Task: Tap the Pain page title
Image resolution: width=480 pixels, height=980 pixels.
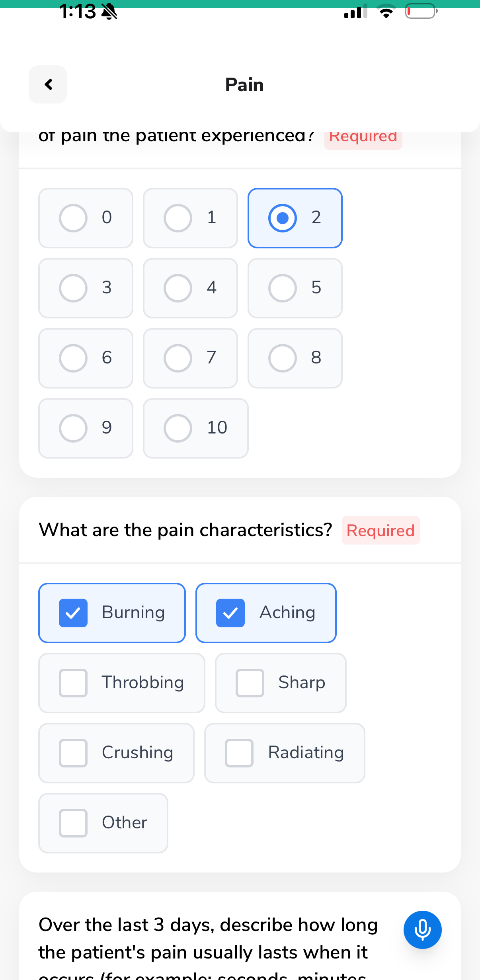Action: pos(244,84)
